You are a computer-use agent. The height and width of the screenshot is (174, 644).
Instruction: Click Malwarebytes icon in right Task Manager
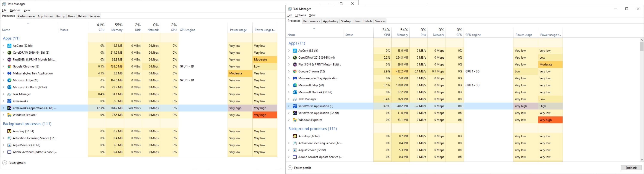pos(295,79)
